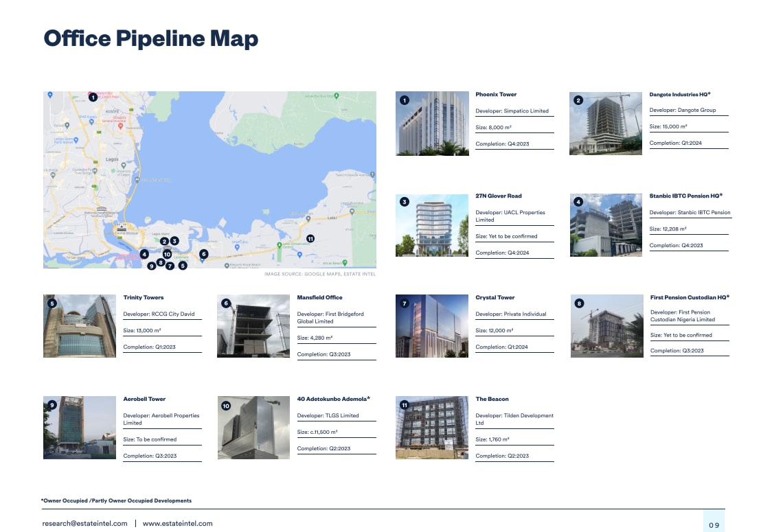Click the Google Maps image source caption
The width and height of the screenshot is (761, 532).
pyautogui.click(x=319, y=273)
